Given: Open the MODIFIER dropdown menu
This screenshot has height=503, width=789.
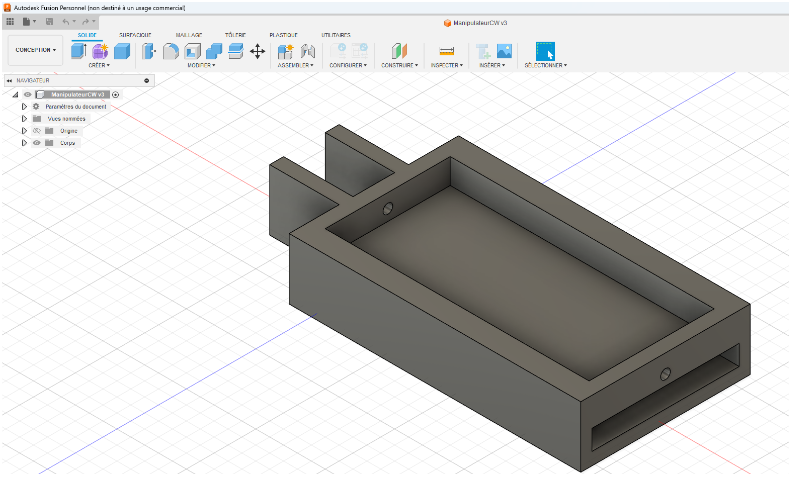Looking at the screenshot, I should click(x=201, y=65).
